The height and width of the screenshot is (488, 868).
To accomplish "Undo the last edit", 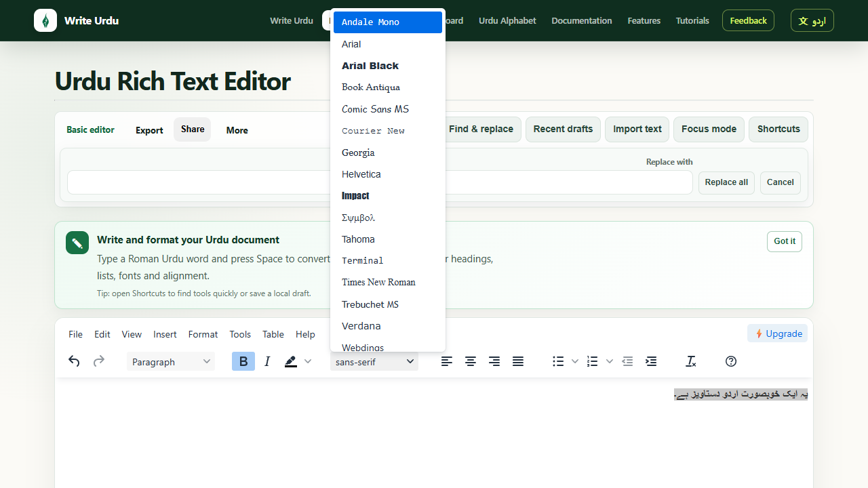I will tap(75, 361).
